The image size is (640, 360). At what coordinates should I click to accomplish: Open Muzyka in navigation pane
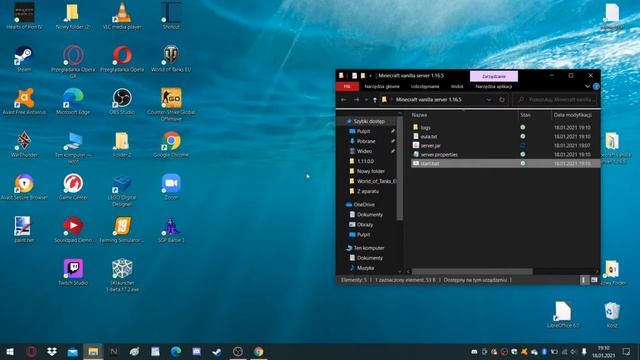(365, 268)
